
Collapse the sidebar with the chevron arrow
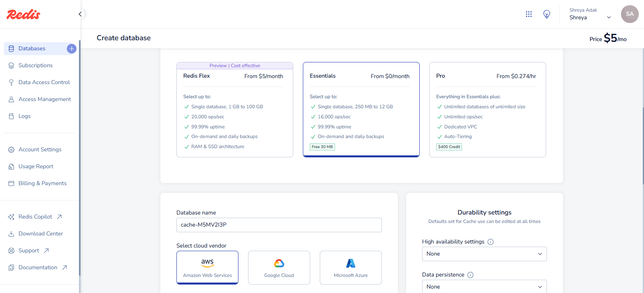click(x=80, y=14)
